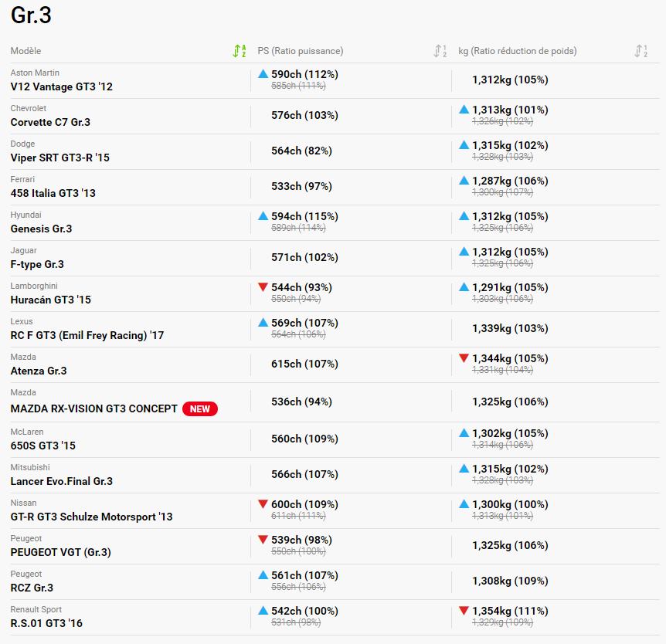Click blue up arrow beside 1,313kg (101%)
The height and width of the screenshot is (644, 666).
click(464, 110)
